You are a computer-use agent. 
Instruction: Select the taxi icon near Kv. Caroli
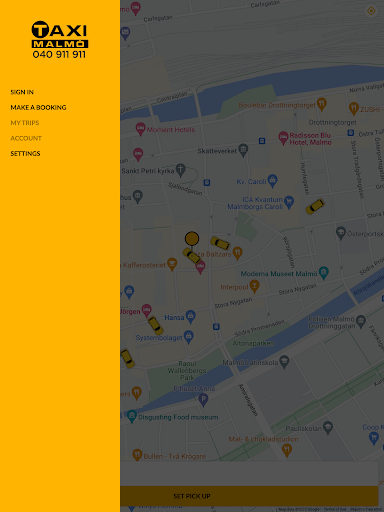tap(315, 206)
